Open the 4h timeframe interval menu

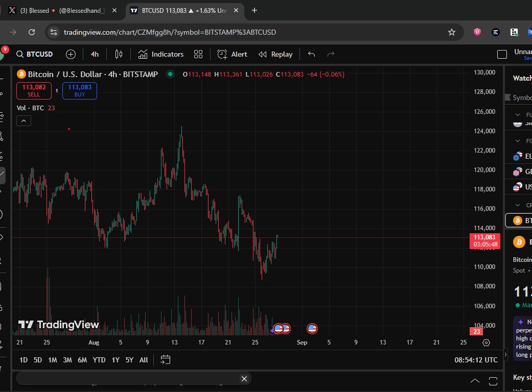[95, 54]
